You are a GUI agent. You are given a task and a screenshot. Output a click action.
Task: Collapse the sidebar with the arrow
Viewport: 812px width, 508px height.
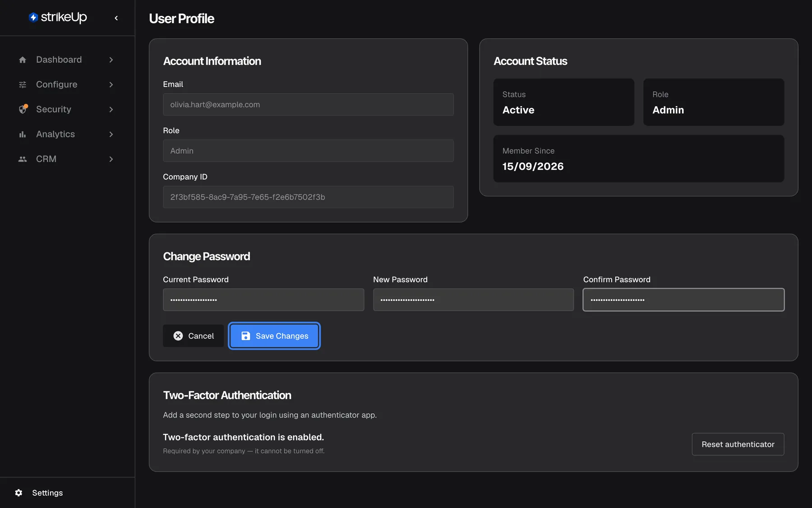click(x=116, y=18)
